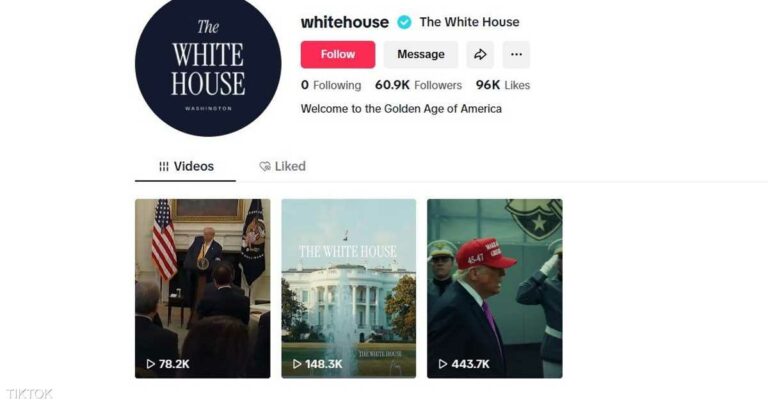Open the White House fountain video

(x=349, y=288)
